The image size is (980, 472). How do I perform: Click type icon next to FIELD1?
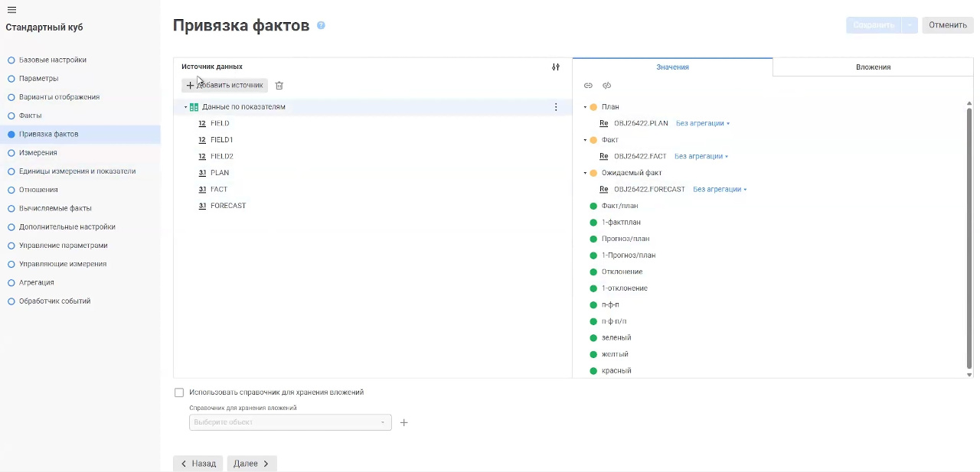202,140
